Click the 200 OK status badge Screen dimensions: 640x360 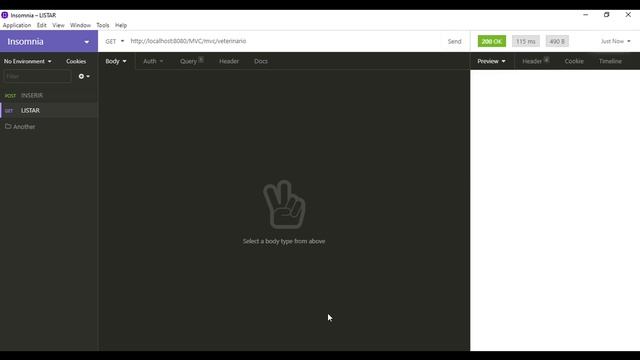pyautogui.click(x=492, y=41)
